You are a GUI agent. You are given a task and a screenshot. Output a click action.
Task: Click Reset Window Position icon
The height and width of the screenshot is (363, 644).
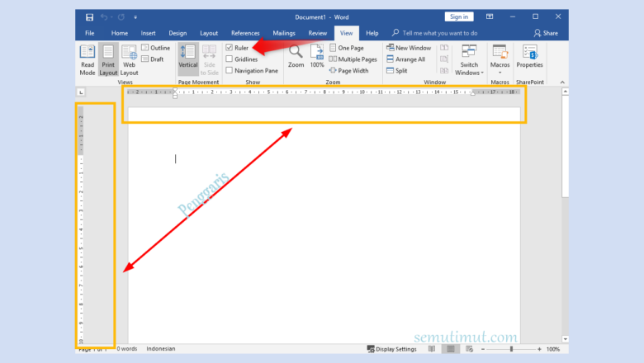(444, 71)
